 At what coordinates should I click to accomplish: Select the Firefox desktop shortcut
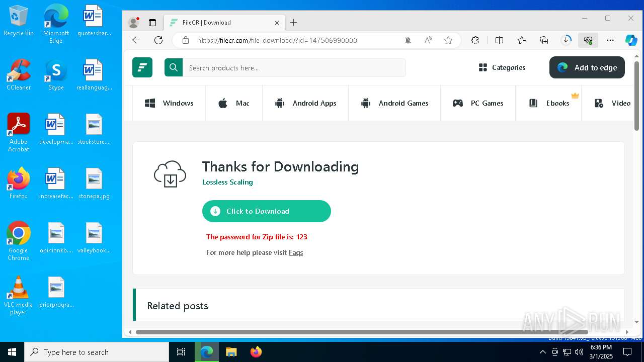pyautogui.click(x=19, y=184)
